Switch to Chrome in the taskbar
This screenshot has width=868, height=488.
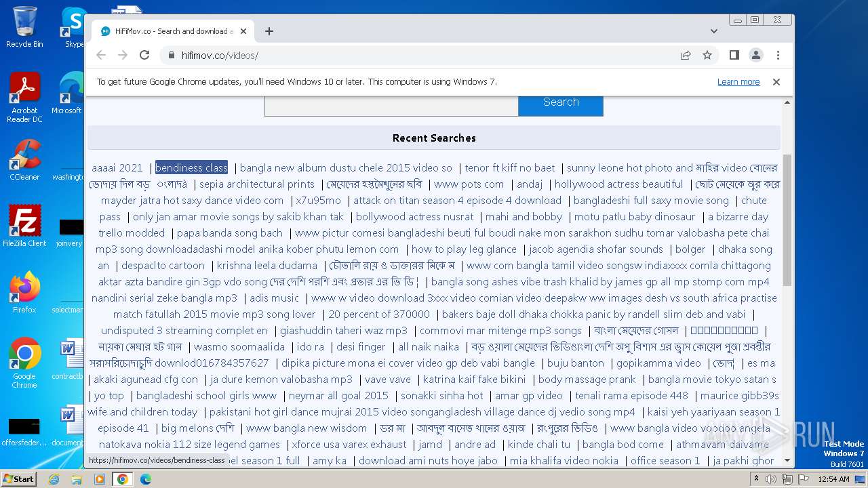pos(122,479)
